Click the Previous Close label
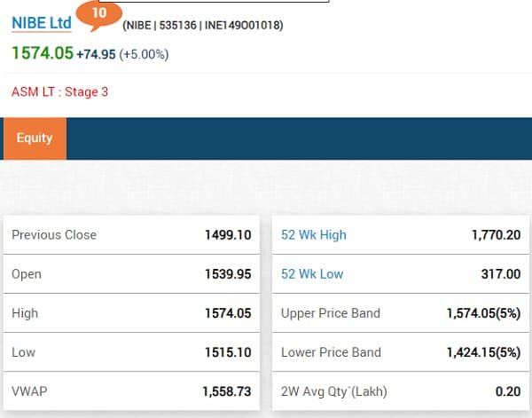The height and width of the screenshot is (418, 532). [54, 235]
